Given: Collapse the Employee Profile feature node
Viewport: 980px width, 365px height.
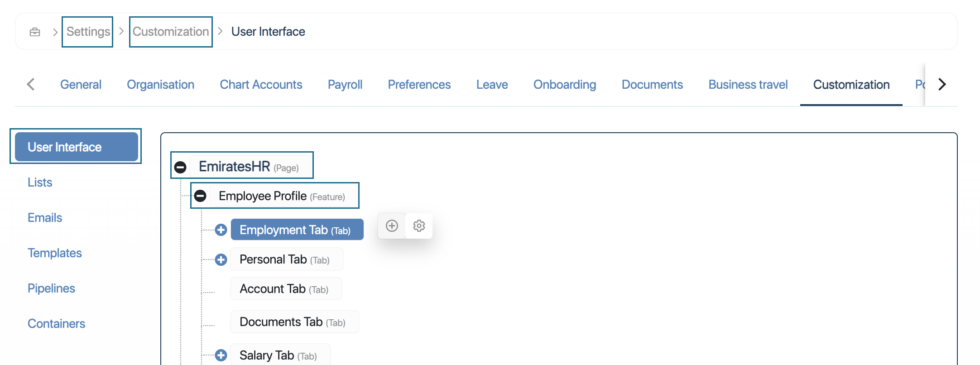Looking at the screenshot, I should pyautogui.click(x=200, y=196).
